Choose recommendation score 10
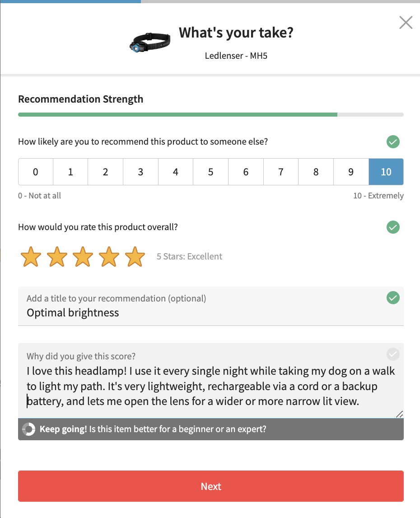420x518 pixels. 386,172
